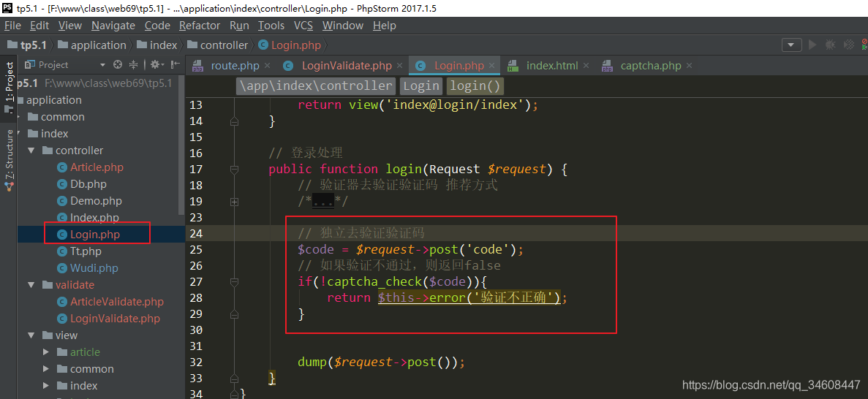868x399 pixels.
Task: Click the captcha_check($code) call on line 27
Action: pos(399,282)
